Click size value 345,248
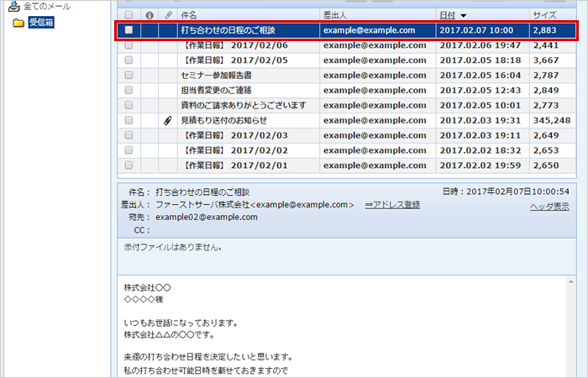Screen dimensions: 588x378 pos(552,120)
